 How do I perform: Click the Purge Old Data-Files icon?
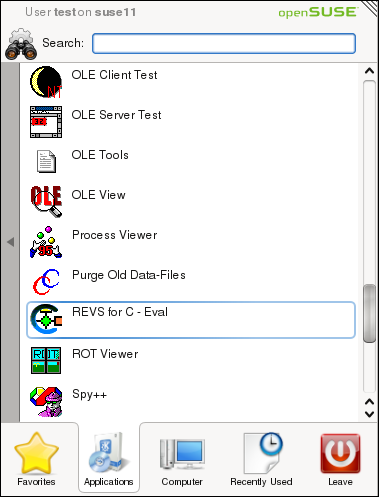point(46,282)
